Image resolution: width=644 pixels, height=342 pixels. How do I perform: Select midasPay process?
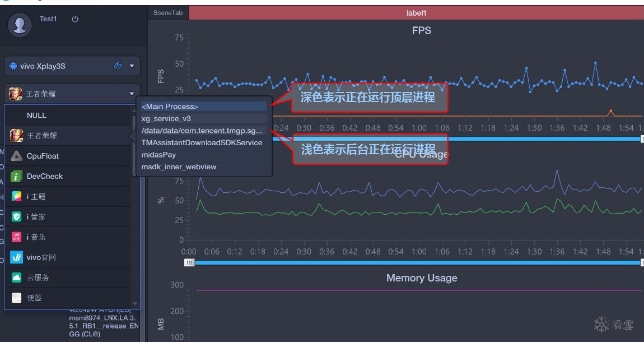(x=204, y=155)
